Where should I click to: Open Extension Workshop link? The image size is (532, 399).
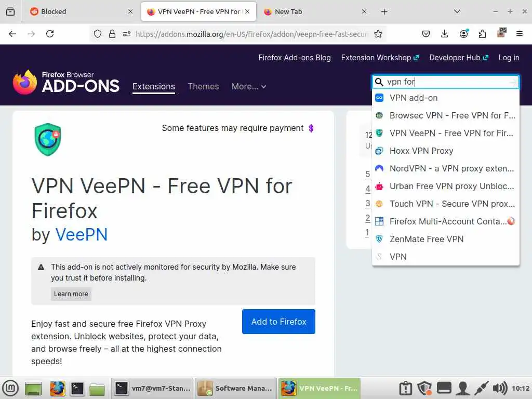(380, 58)
